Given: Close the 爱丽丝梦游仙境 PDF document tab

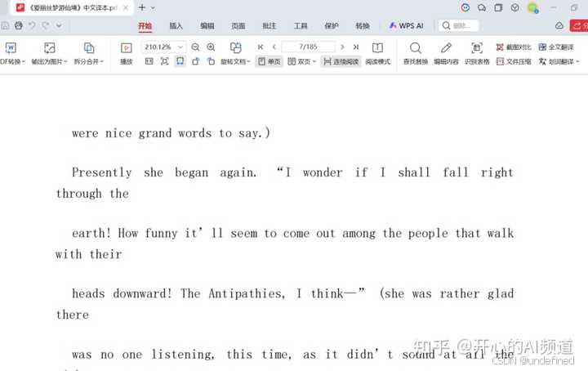Looking at the screenshot, I should tap(126, 7).
